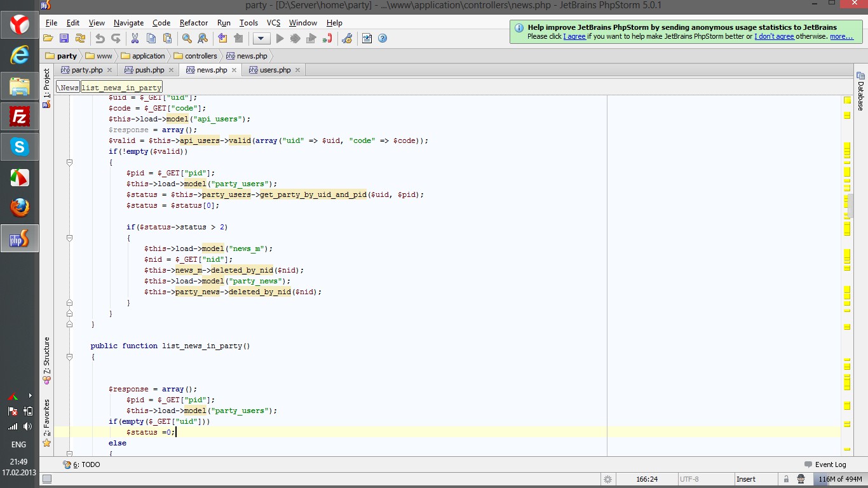Open the Refactor menu

click(193, 23)
